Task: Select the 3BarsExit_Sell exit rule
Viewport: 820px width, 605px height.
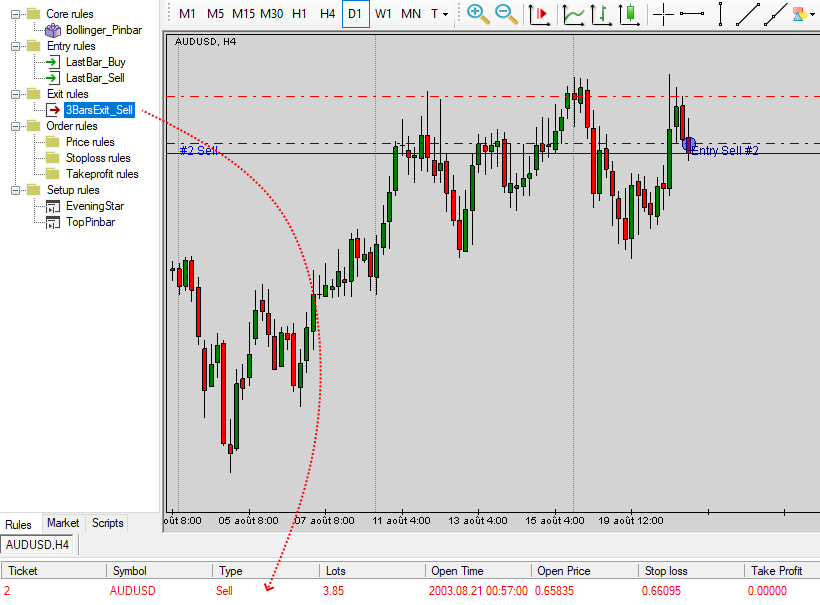Action: (99, 110)
